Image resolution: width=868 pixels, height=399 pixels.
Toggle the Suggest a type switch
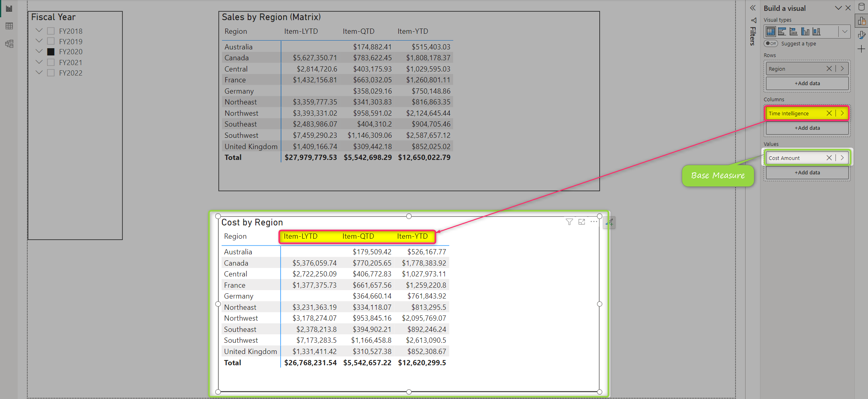click(x=770, y=43)
